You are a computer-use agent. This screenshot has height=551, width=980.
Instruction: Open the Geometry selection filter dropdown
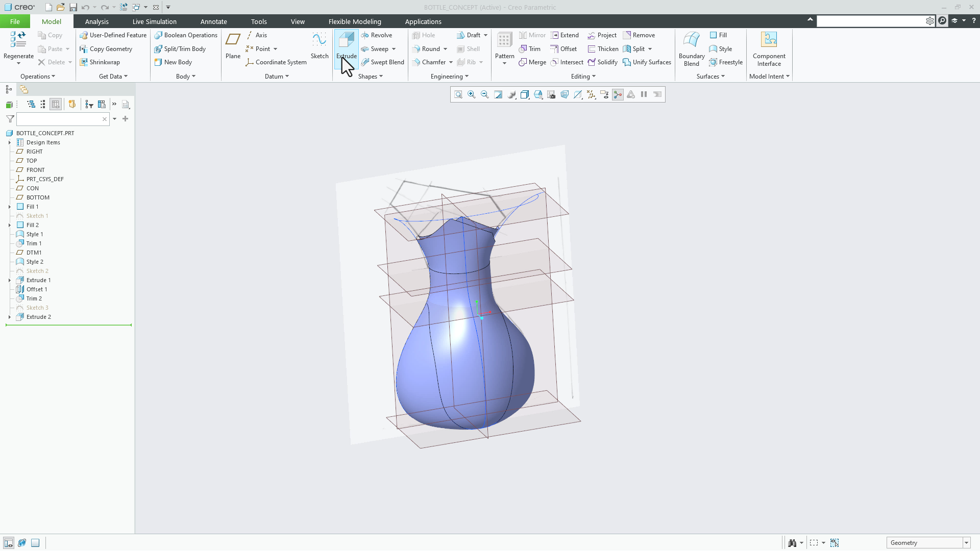[x=966, y=543]
